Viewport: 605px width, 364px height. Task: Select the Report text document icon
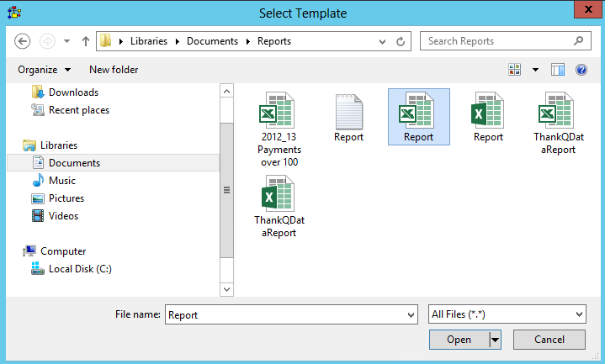(348, 117)
